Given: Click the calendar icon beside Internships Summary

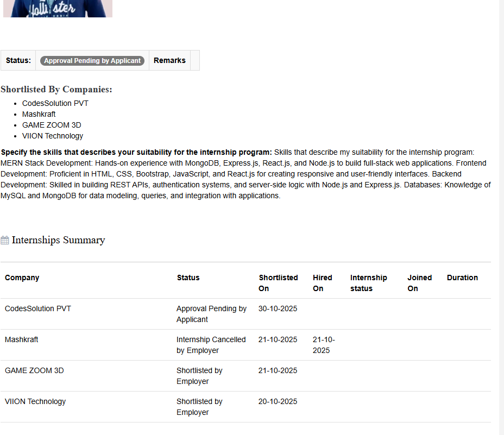Looking at the screenshot, I should coord(5,240).
